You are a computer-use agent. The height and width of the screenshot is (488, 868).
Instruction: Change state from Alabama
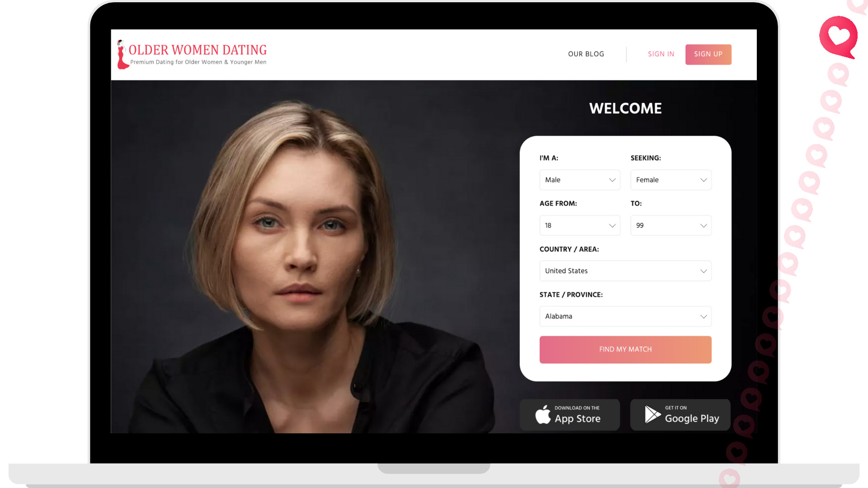point(625,316)
